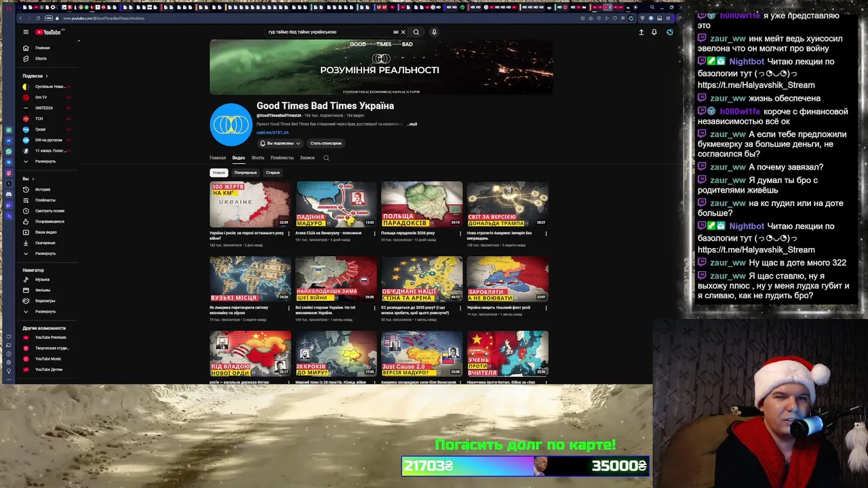Click the donation goal progress bar
This screenshot has height=488, width=868.
tap(526, 466)
